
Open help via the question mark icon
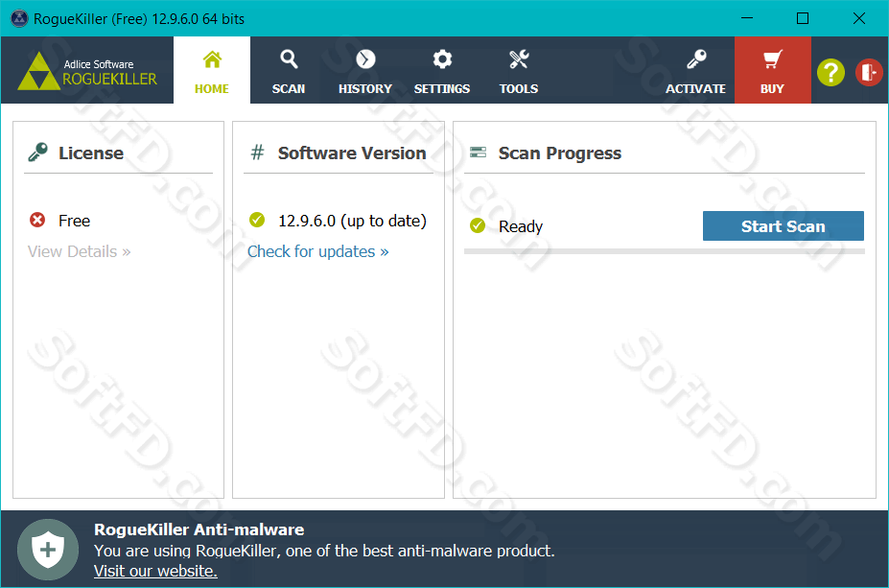coord(831,73)
